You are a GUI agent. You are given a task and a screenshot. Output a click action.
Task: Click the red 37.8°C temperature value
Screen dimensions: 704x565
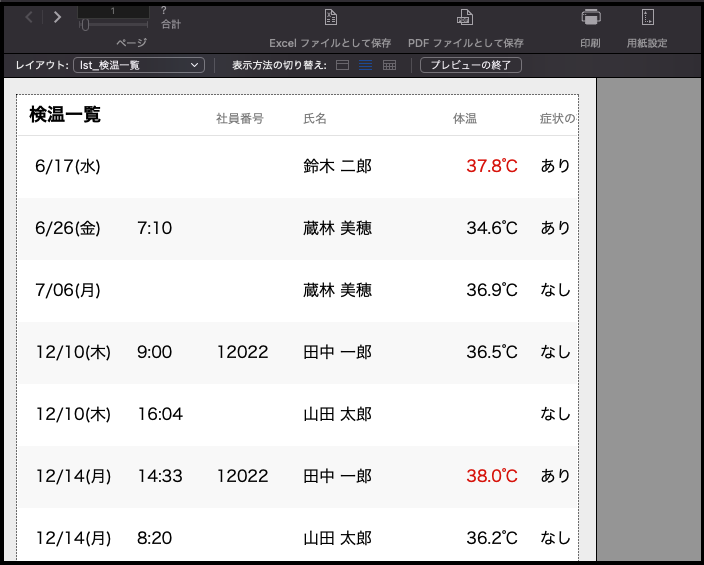(x=492, y=166)
